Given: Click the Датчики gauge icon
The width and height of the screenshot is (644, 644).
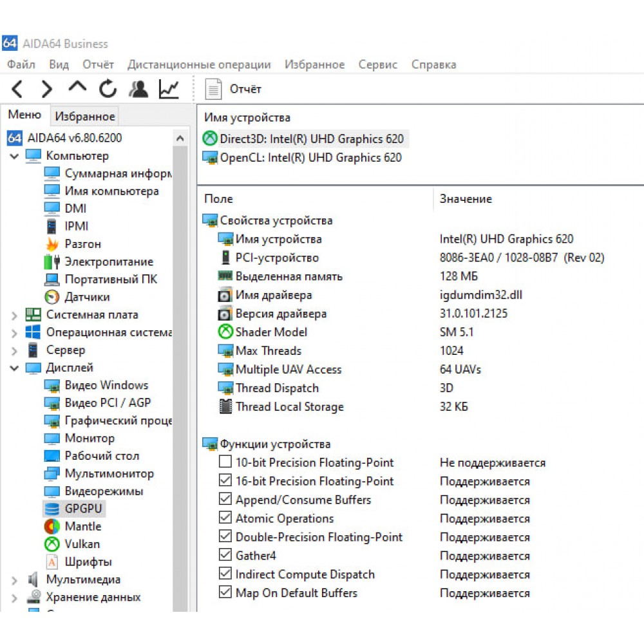Looking at the screenshot, I should (52, 297).
